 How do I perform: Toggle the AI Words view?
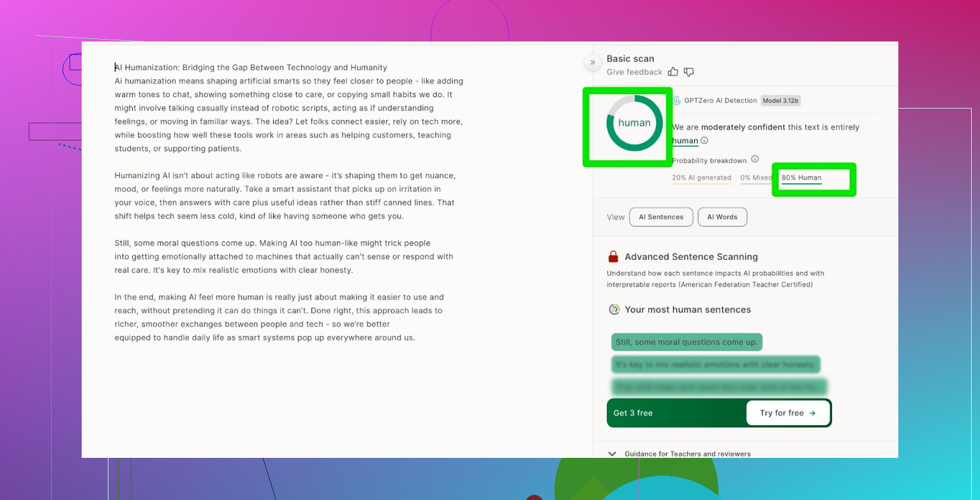(x=722, y=217)
